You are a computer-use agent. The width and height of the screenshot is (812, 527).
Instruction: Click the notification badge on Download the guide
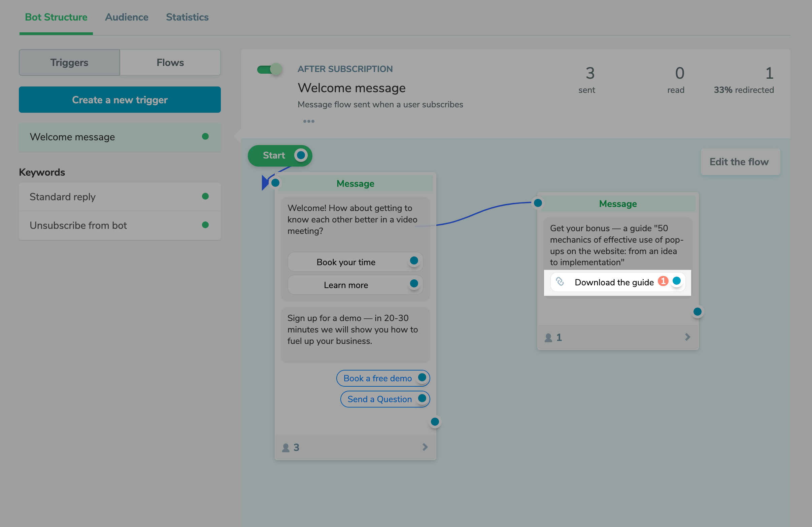pyautogui.click(x=664, y=281)
